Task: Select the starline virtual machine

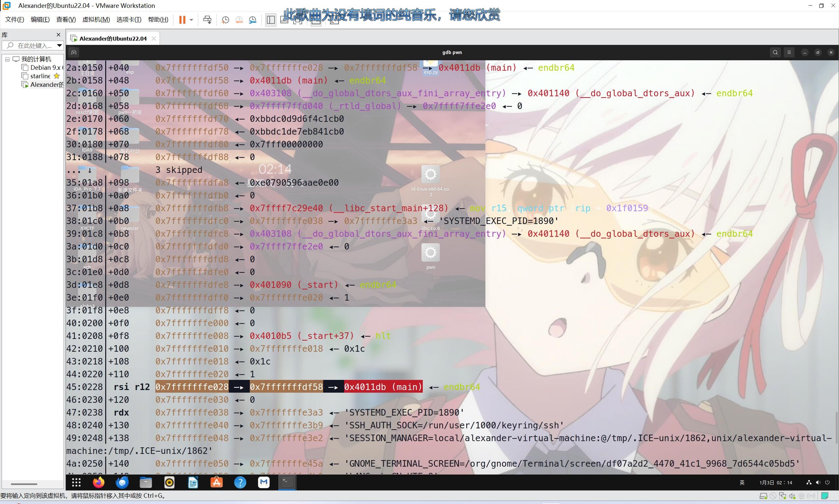Action: click(40, 76)
